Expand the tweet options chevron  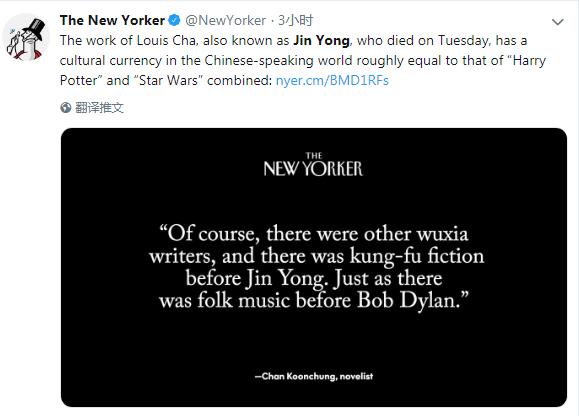[557, 22]
